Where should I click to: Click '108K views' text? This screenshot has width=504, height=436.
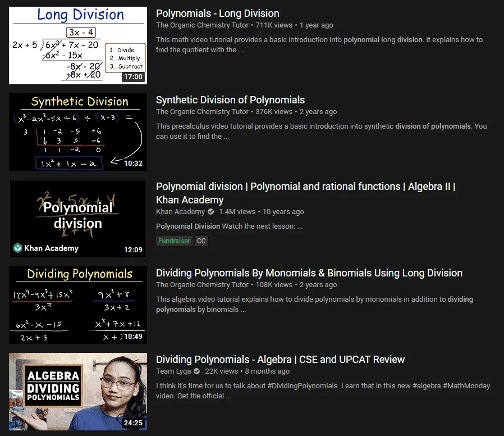274,285
